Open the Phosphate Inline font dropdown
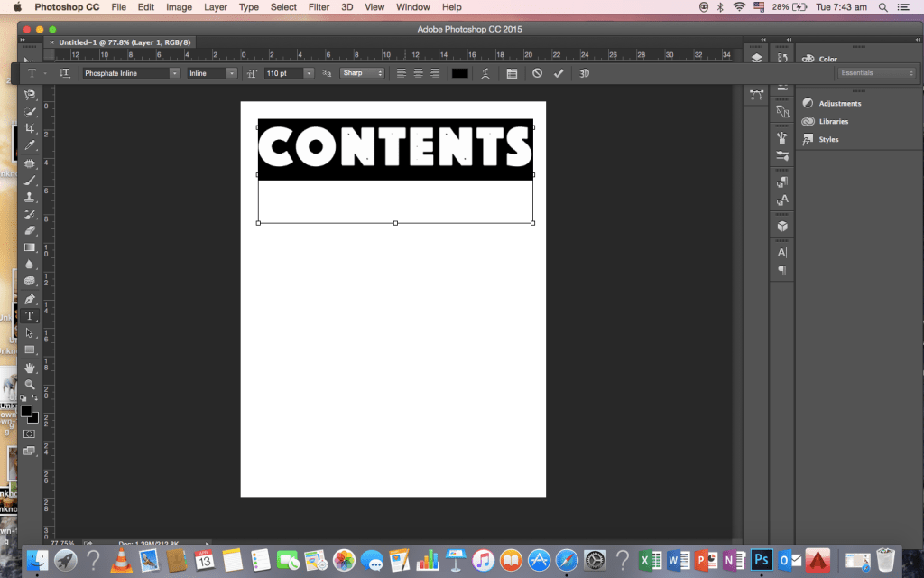This screenshot has height=578, width=924. point(174,73)
